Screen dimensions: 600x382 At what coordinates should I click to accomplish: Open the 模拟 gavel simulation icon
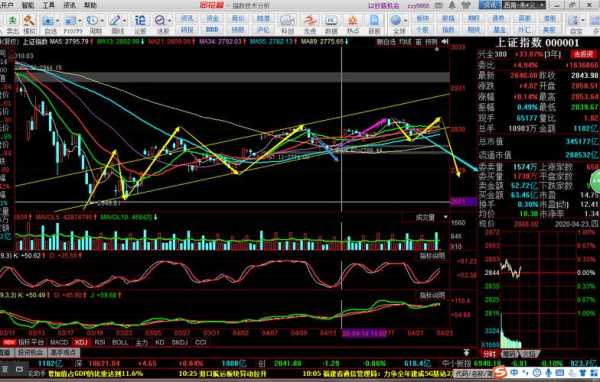point(29,20)
